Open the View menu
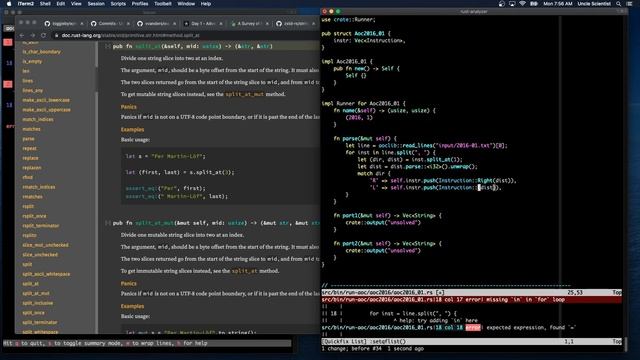The height and width of the screenshot is (360, 640). coord(76,4)
